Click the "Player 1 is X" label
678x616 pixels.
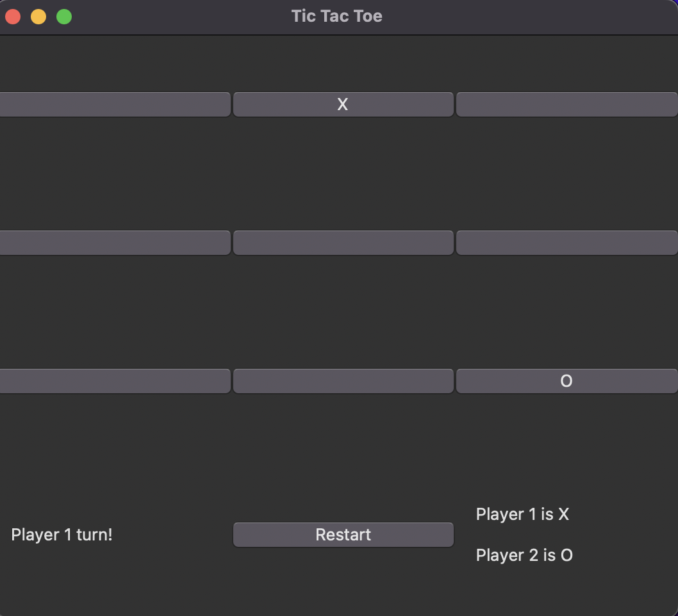522,514
